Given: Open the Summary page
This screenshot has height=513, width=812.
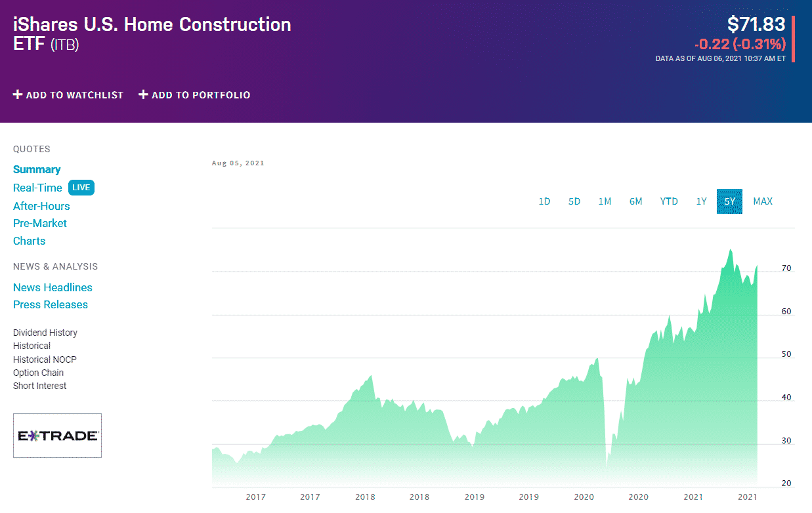Looking at the screenshot, I should [x=37, y=169].
